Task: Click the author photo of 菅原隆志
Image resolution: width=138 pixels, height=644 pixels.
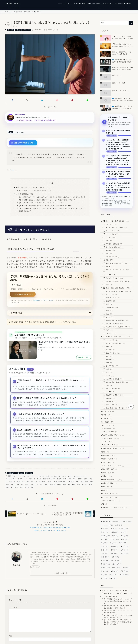Action: tap(17, 557)
